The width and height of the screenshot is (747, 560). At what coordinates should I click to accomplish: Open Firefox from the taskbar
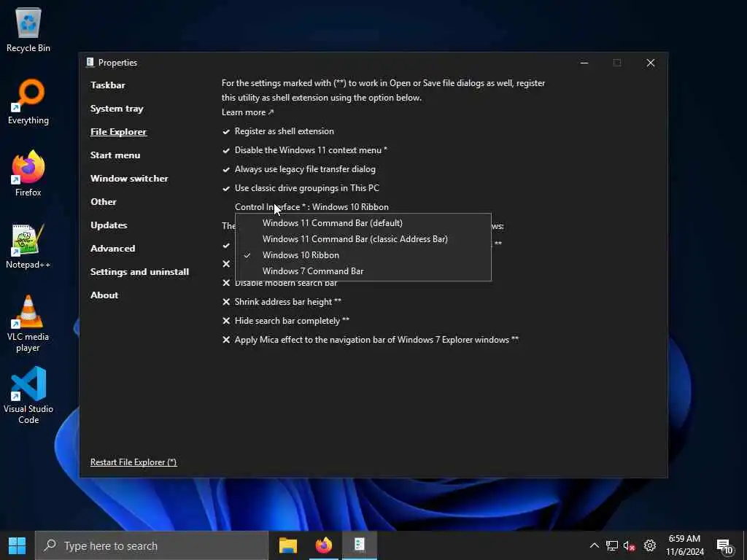click(x=323, y=545)
